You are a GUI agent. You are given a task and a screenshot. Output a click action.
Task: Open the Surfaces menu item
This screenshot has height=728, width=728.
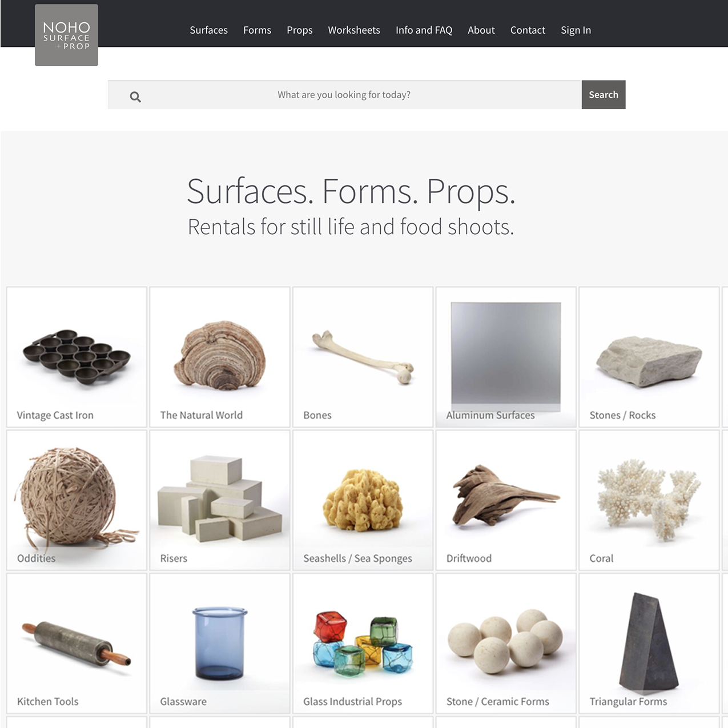(208, 30)
